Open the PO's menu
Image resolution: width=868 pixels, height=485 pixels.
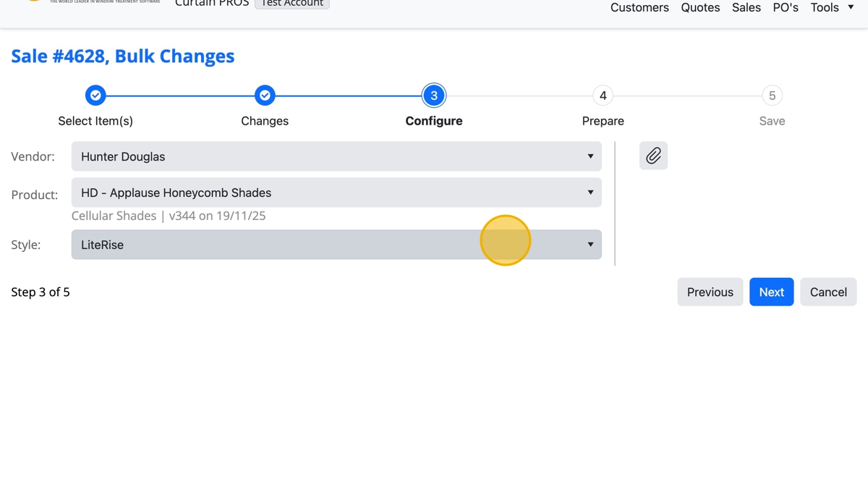click(x=786, y=7)
